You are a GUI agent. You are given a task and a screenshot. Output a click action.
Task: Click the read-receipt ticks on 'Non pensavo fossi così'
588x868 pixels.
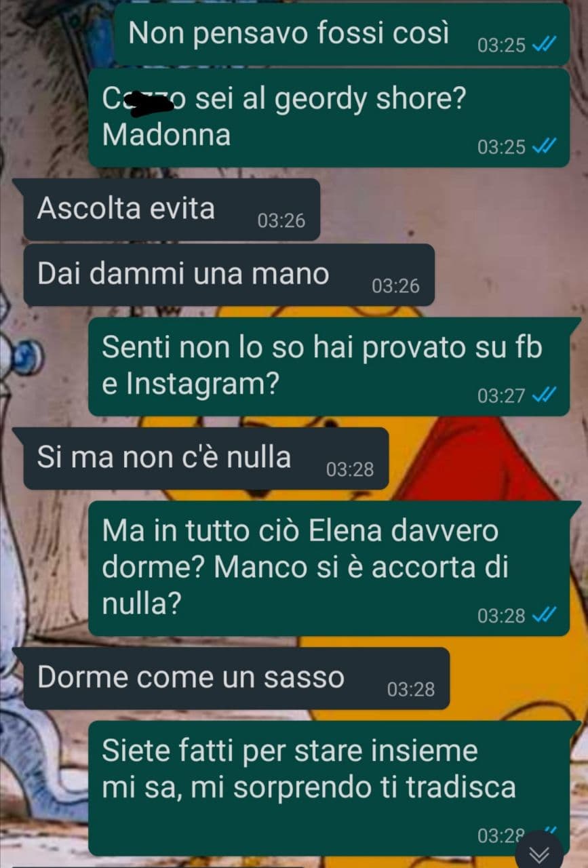[545, 45]
